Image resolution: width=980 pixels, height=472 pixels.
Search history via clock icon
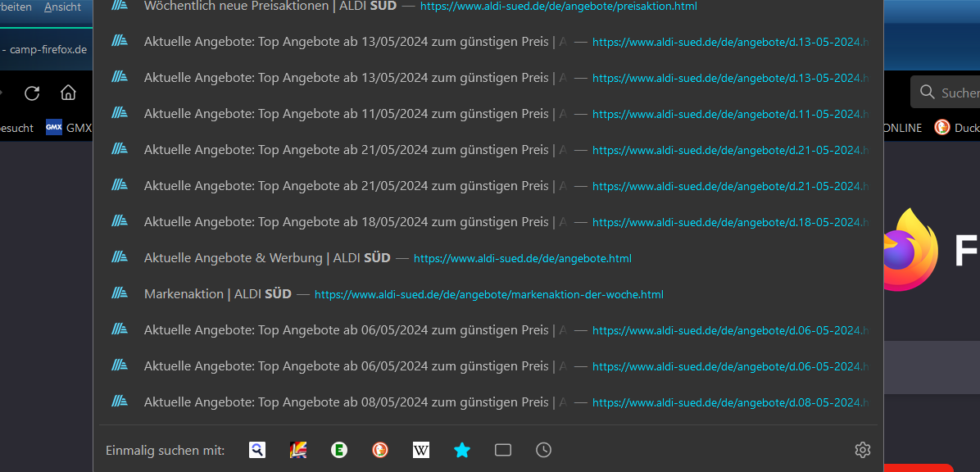pos(544,450)
